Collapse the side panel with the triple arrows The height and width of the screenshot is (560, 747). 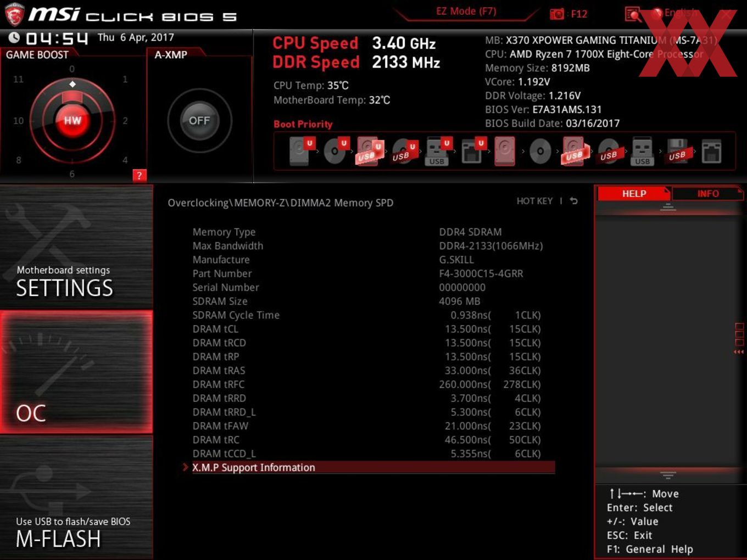pos(739,352)
